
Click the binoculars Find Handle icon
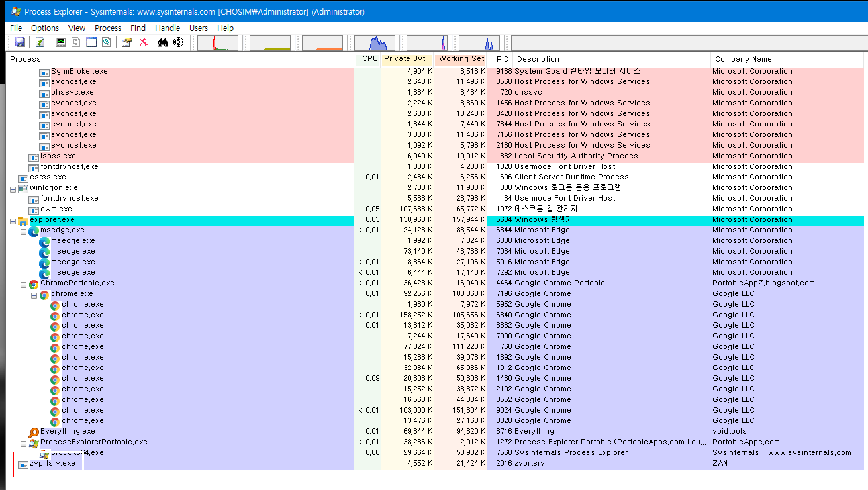pos(163,42)
